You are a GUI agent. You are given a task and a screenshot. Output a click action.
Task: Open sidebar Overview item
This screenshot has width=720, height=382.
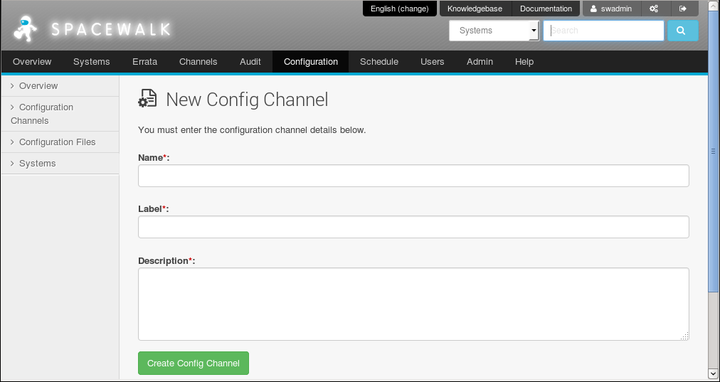pos(60,86)
